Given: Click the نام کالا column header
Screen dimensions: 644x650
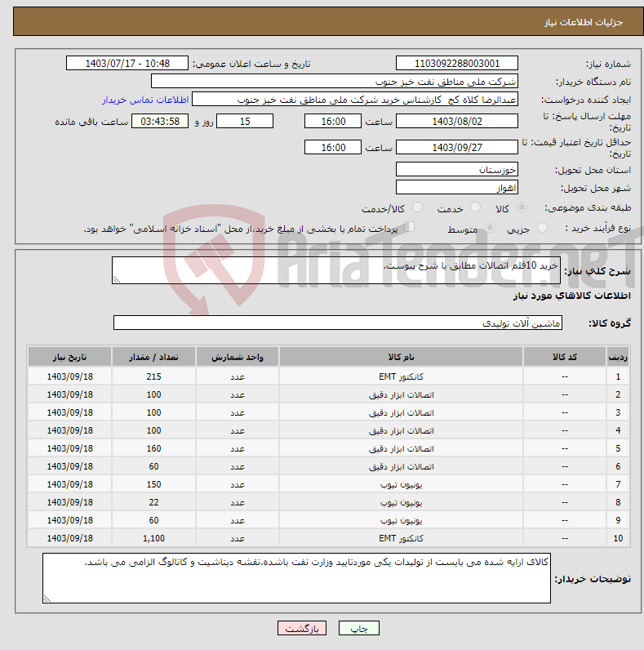Looking at the screenshot, I should (401, 357).
